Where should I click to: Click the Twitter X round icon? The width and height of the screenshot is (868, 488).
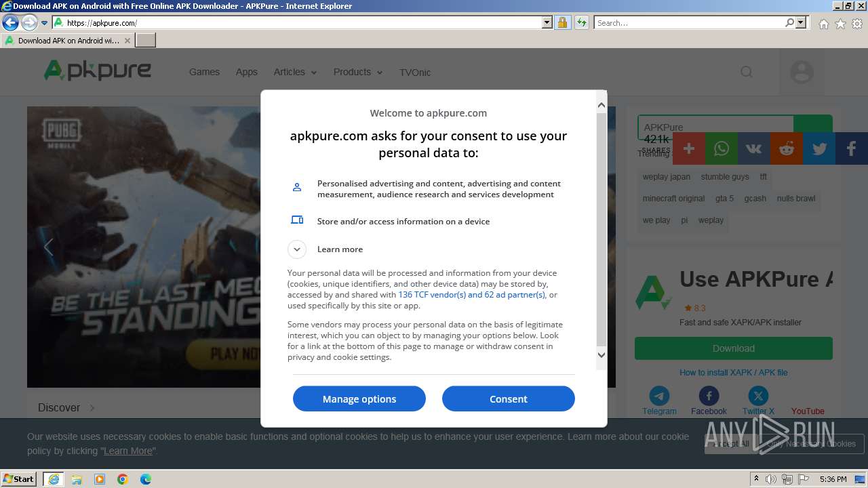[758, 396]
